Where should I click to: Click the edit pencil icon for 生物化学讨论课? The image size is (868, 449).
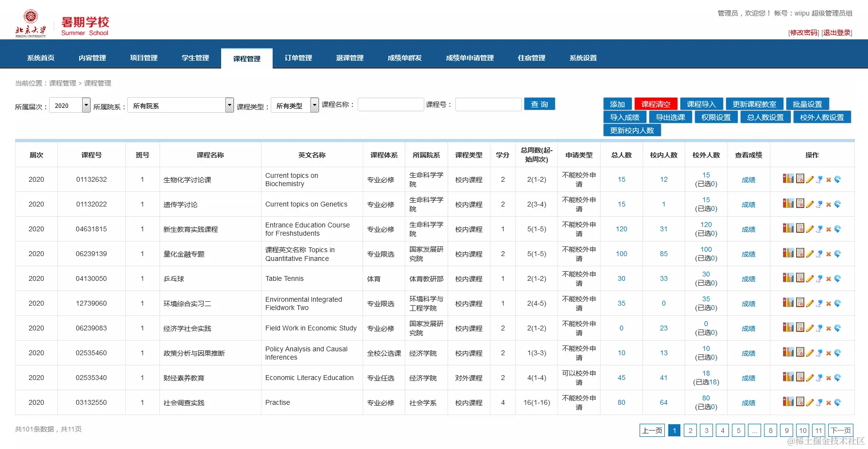coord(810,179)
